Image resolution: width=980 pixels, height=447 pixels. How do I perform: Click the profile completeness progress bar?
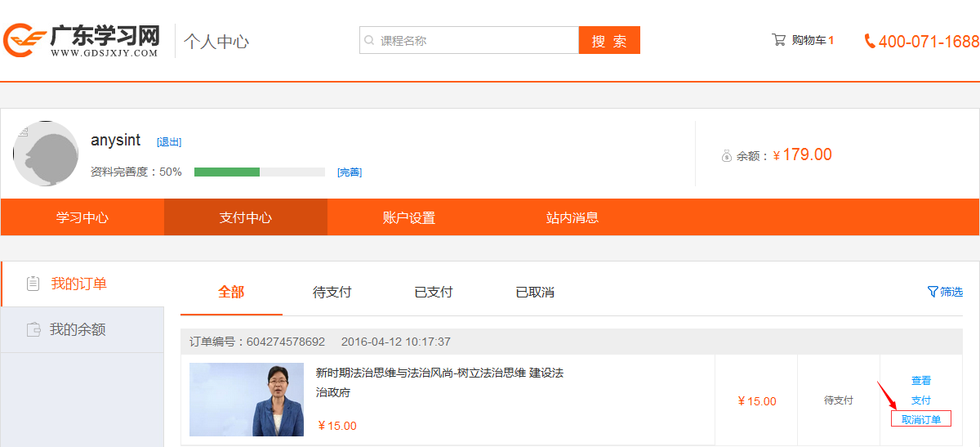coord(259,172)
